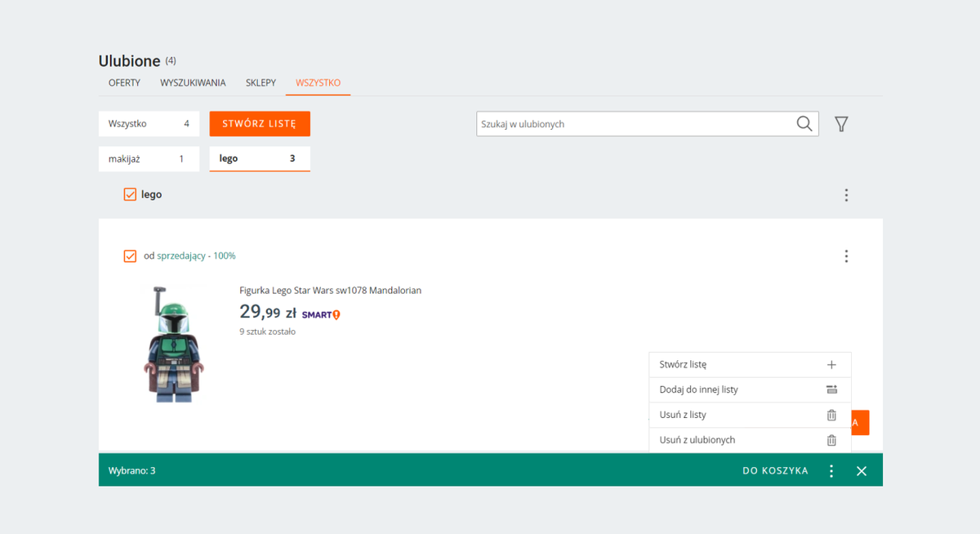Select the lego 3 list filter
980x534 pixels.
click(260, 159)
